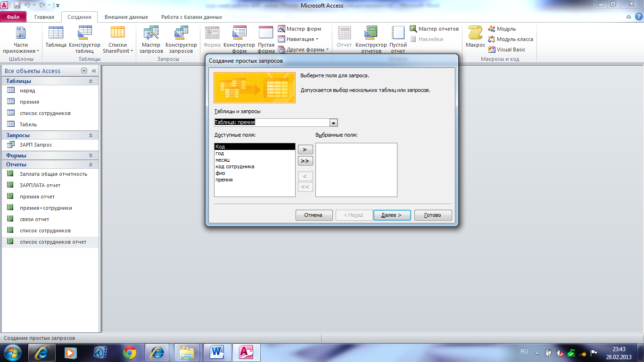Screen dimensions: 644x362
Task: Switch to Работа с базами данных tab
Action: tap(191, 17)
